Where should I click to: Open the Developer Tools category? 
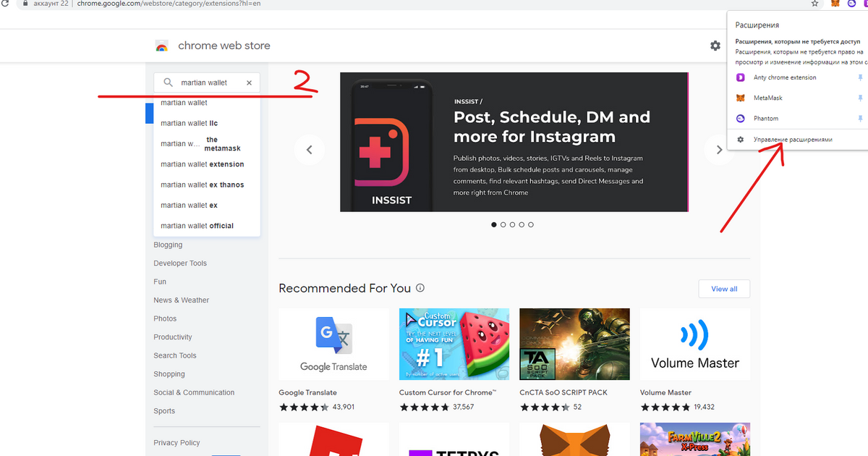[180, 263]
